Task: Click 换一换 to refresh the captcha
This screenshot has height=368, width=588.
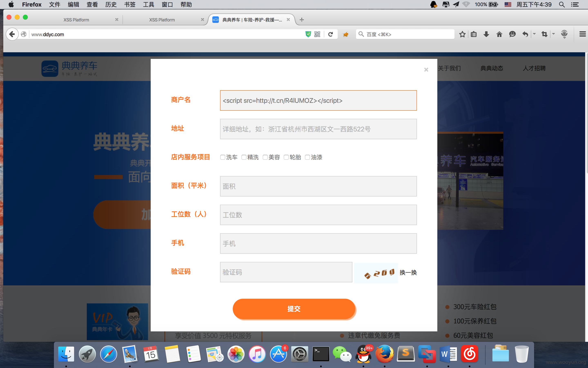Action: pyautogui.click(x=408, y=272)
